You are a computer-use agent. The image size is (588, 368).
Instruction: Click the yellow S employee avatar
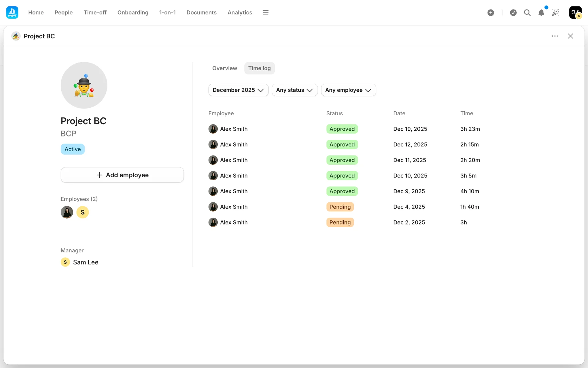[82, 212]
